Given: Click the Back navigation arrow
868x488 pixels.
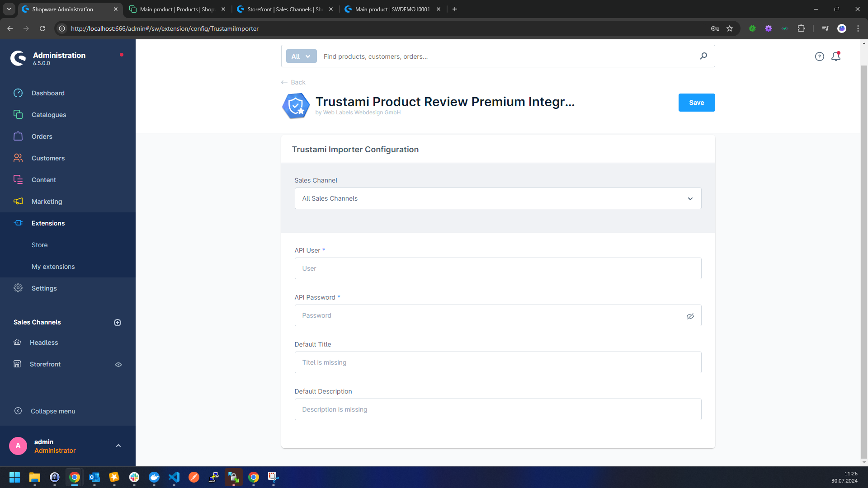Looking at the screenshot, I should click(x=284, y=82).
